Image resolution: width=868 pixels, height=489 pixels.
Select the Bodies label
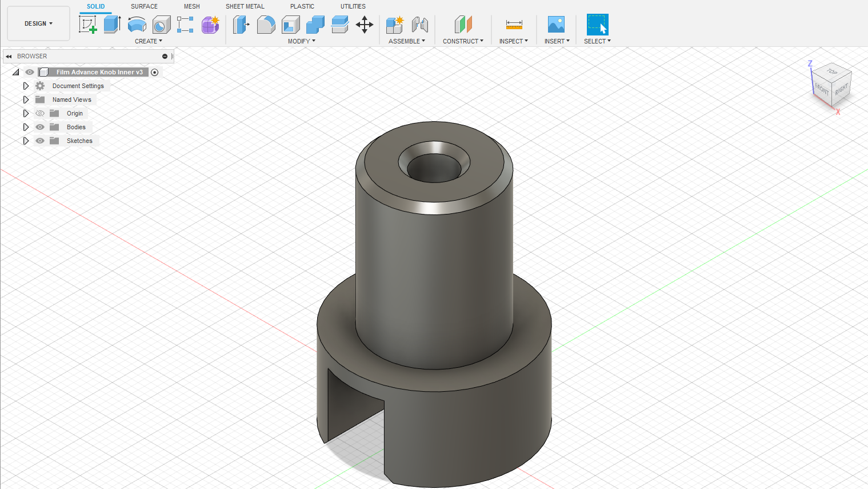[76, 127]
